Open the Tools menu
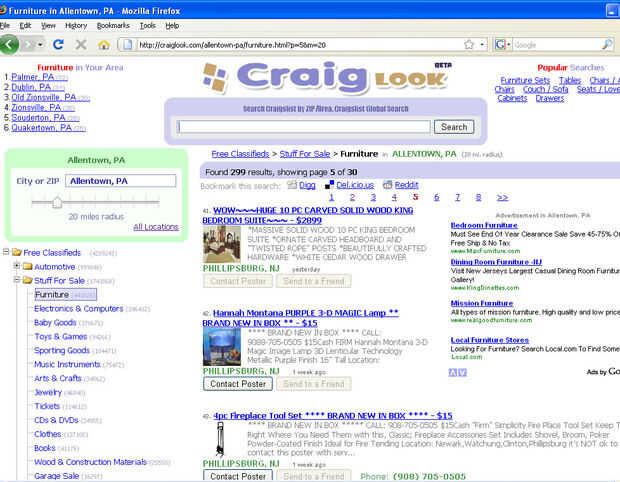 (x=147, y=26)
